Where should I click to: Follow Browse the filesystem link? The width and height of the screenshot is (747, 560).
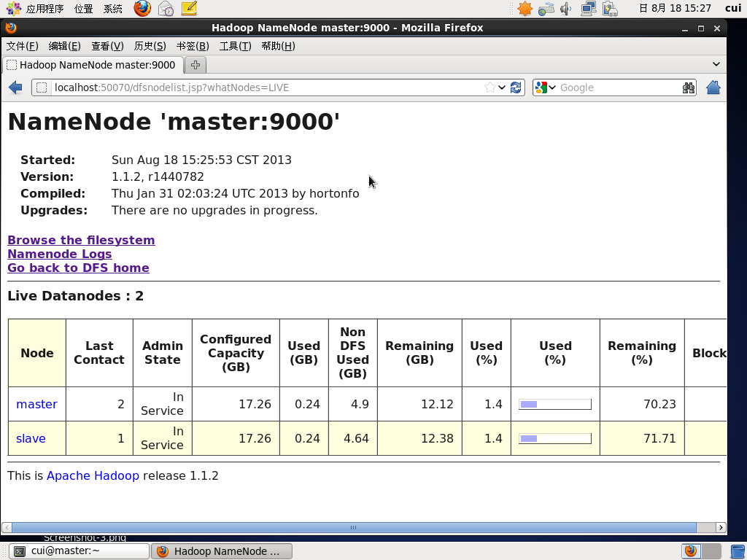click(81, 240)
